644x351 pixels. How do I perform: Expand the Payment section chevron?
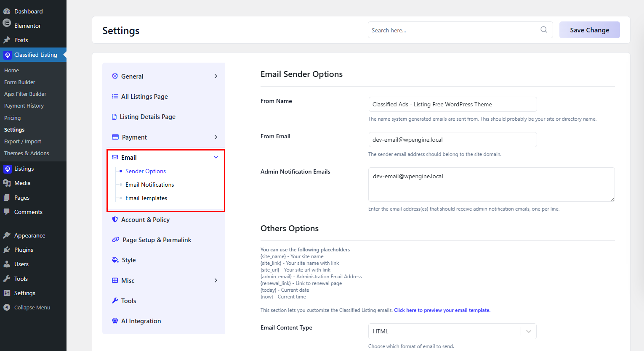click(x=216, y=137)
